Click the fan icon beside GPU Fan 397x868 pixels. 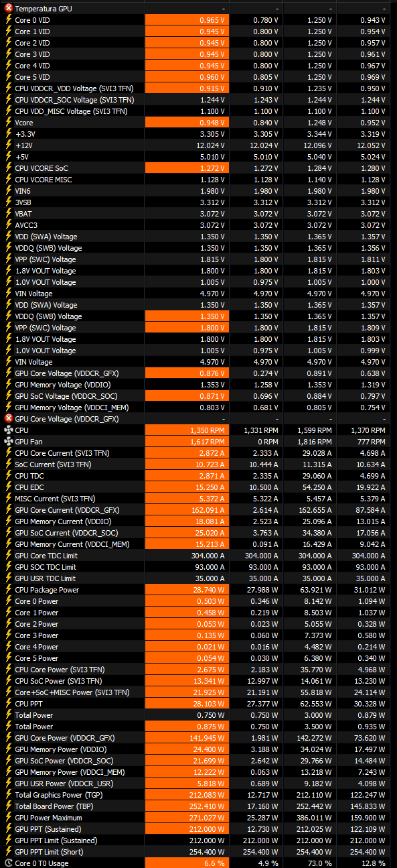pos(9,442)
